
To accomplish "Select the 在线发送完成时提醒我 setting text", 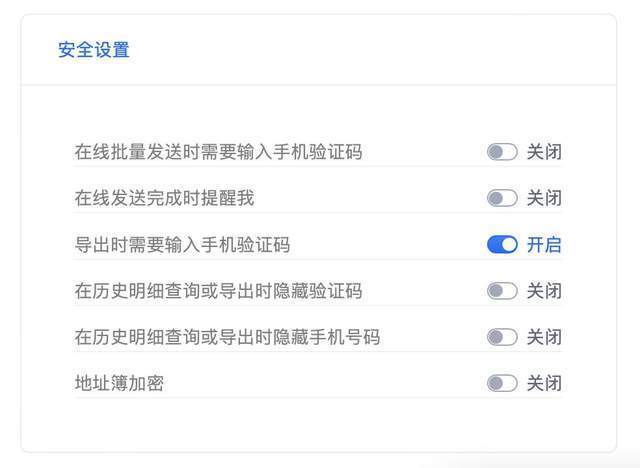I will coord(164,198).
